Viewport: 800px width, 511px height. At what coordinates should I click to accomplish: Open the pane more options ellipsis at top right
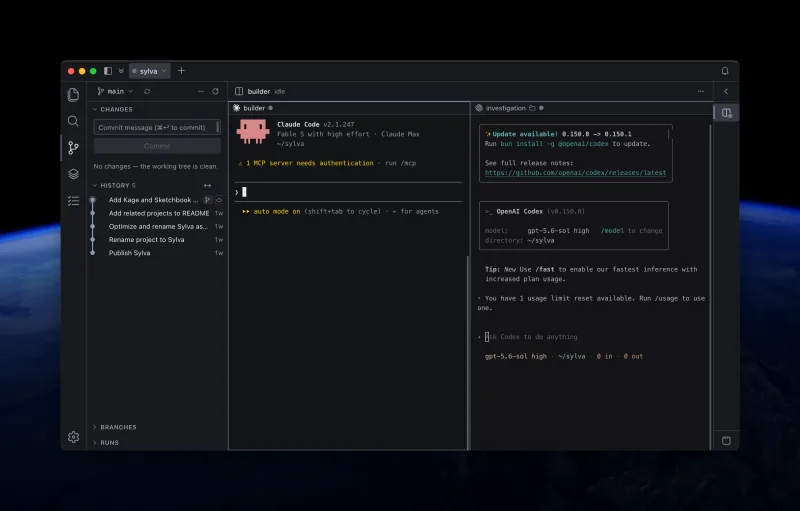pos(701,91)
